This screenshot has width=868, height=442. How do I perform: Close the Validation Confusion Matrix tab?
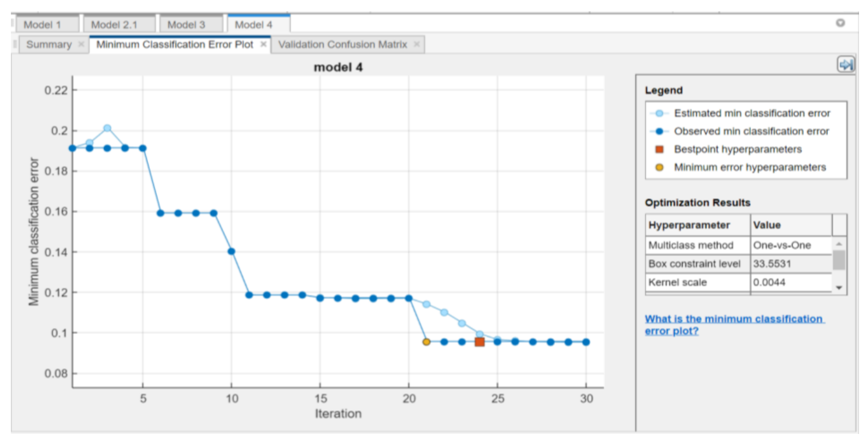click(417, 44)
